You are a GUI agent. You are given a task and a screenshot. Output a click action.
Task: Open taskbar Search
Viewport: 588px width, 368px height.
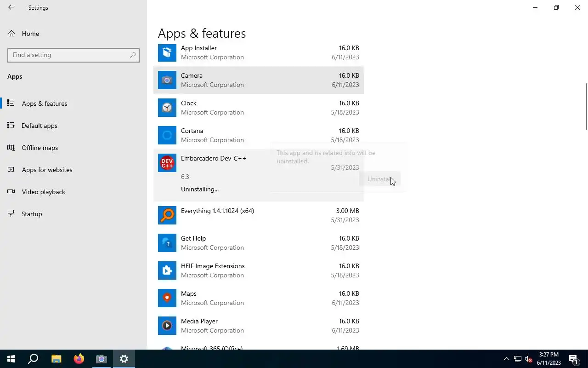(33, 359)
